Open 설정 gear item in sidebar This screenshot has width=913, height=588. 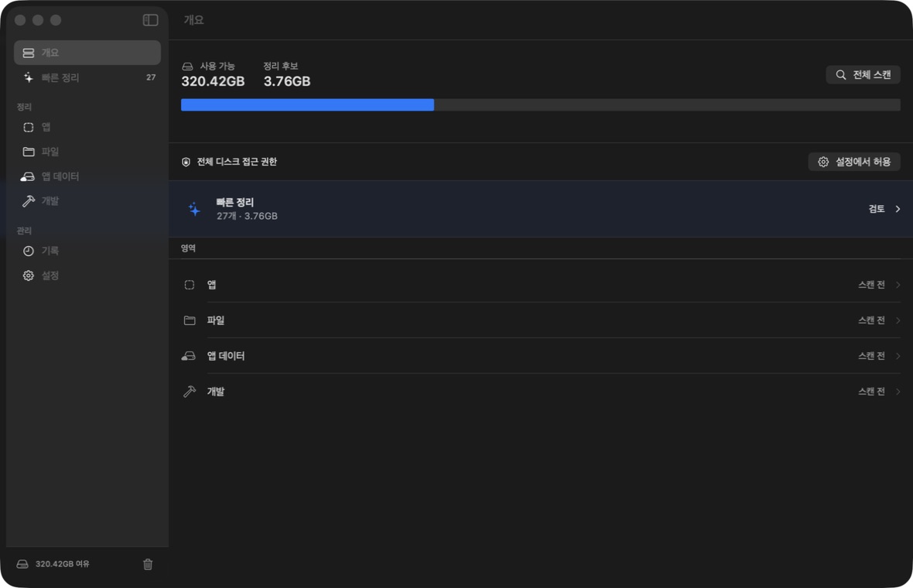click(87, 275)
